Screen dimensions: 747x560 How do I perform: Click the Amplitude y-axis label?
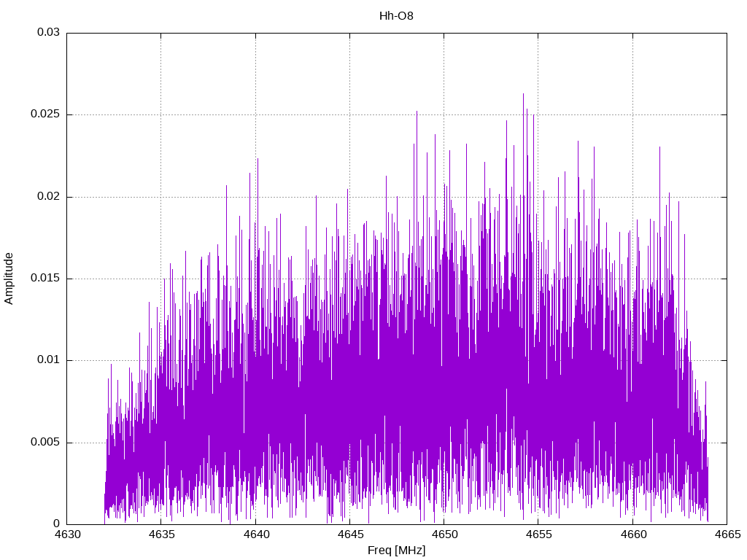[9, 279]
